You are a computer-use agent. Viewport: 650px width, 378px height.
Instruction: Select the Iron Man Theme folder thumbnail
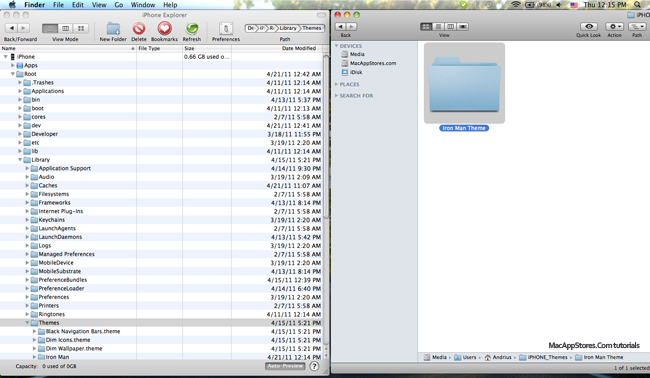464,83
